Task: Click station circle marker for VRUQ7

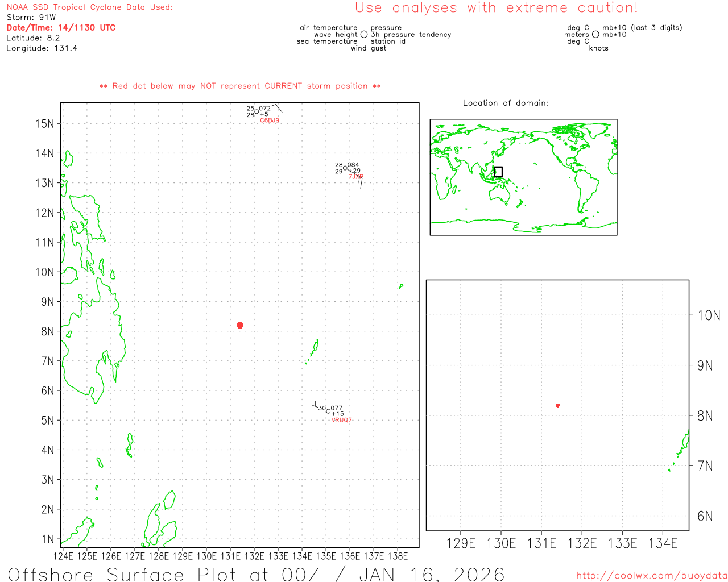Action: click(328, 411)
